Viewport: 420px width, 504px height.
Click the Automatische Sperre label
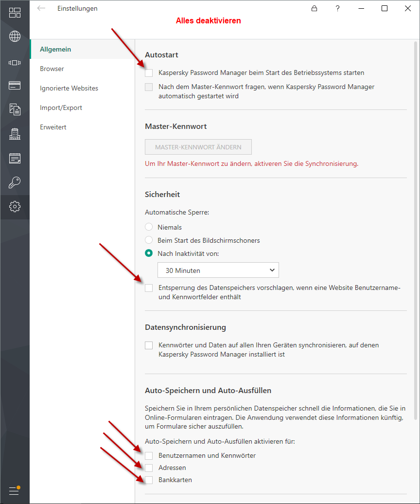[177, 213]
